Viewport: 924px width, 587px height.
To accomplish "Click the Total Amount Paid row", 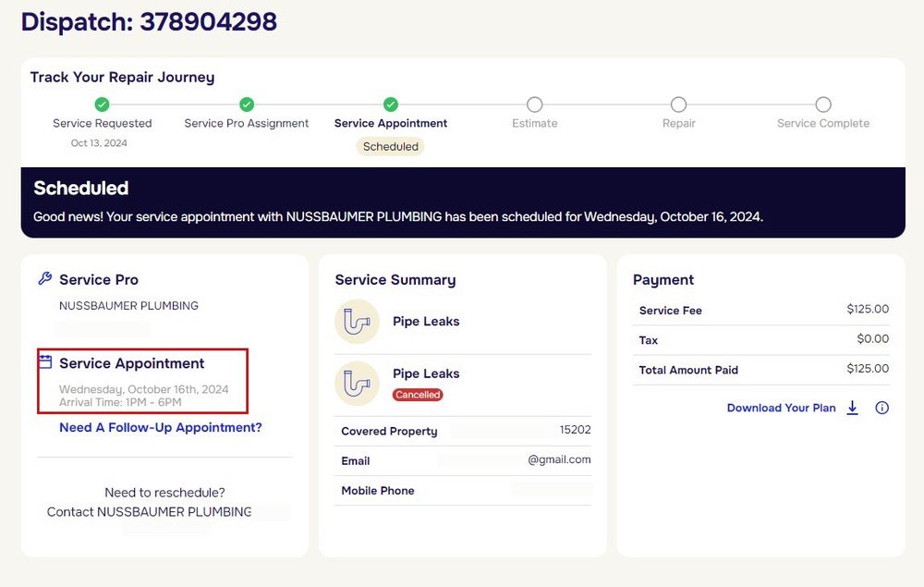I will [x=763, y=370].
